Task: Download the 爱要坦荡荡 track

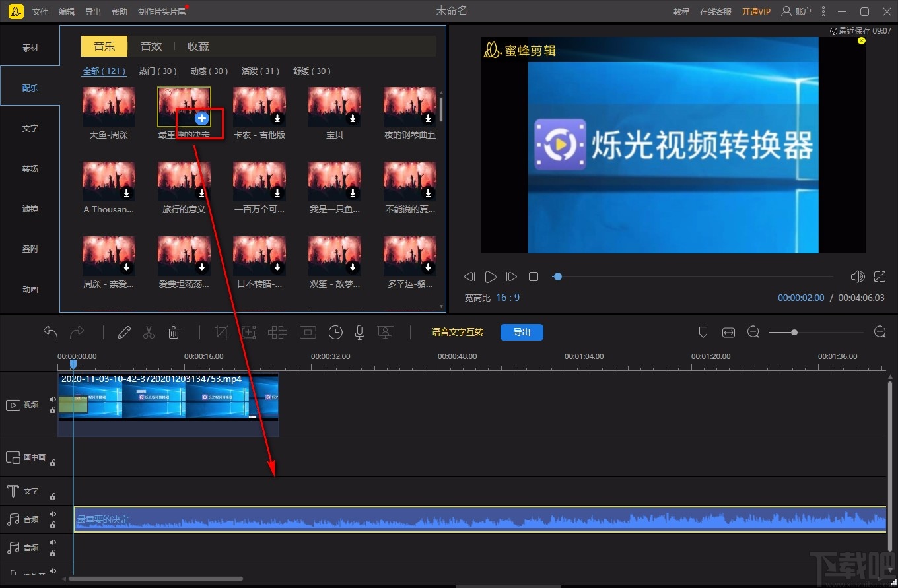Action: (x=203, y=268)
